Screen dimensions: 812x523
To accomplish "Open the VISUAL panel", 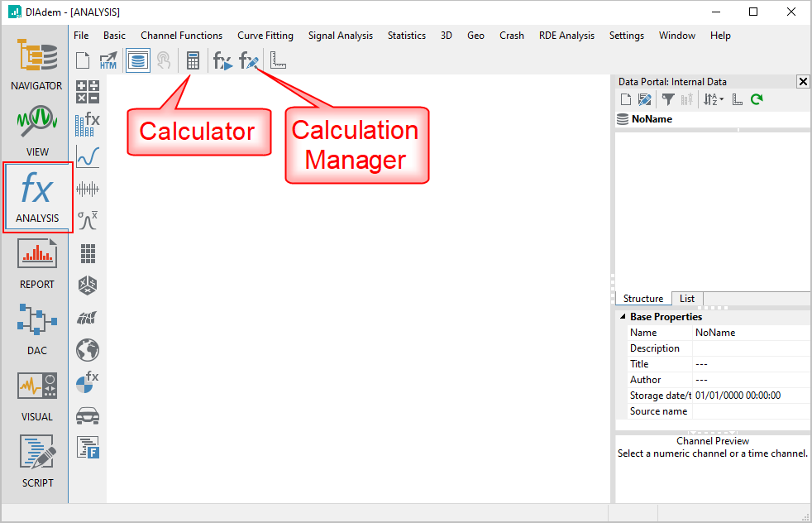I will (x=36, y=396).
